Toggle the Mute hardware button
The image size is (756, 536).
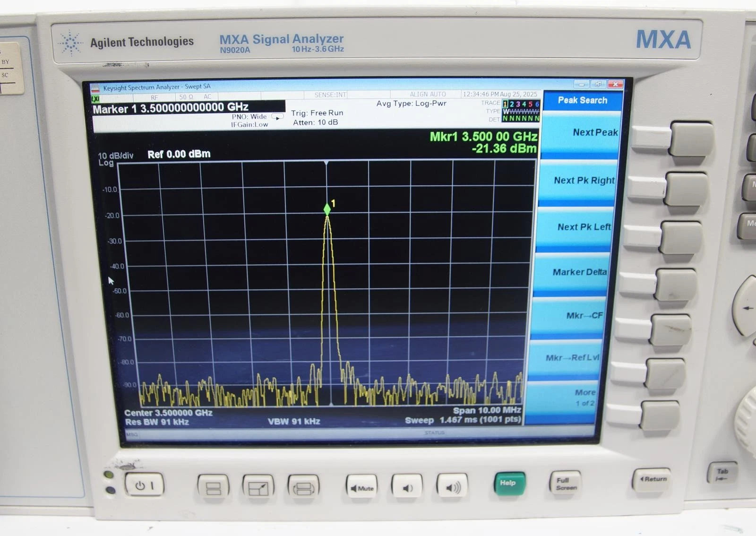(x=361, y=487)
